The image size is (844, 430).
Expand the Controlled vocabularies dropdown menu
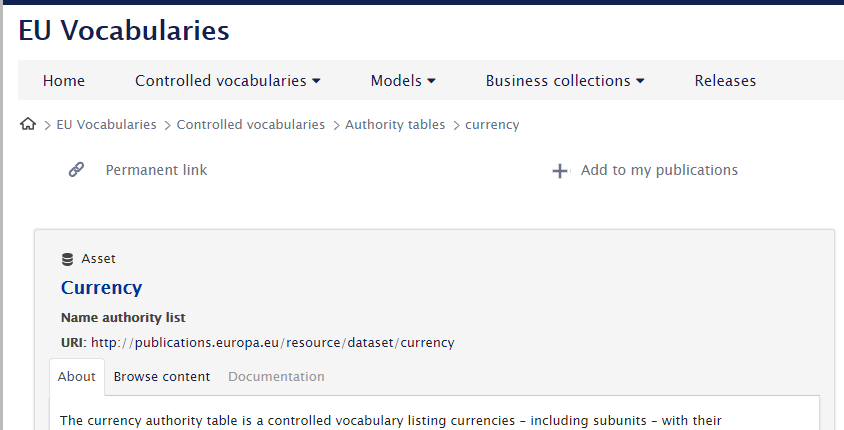click(x=227, y=81)
